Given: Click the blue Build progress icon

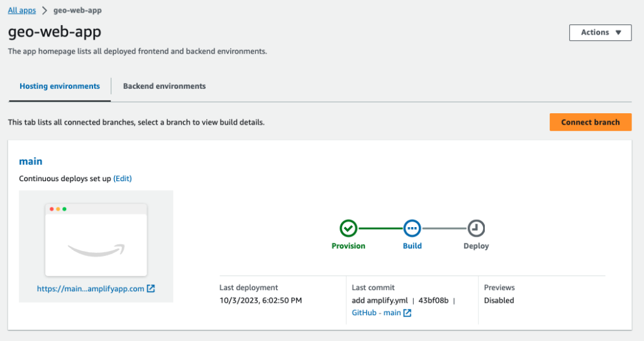Looking at the screenshot, I should tap(412, 228).
